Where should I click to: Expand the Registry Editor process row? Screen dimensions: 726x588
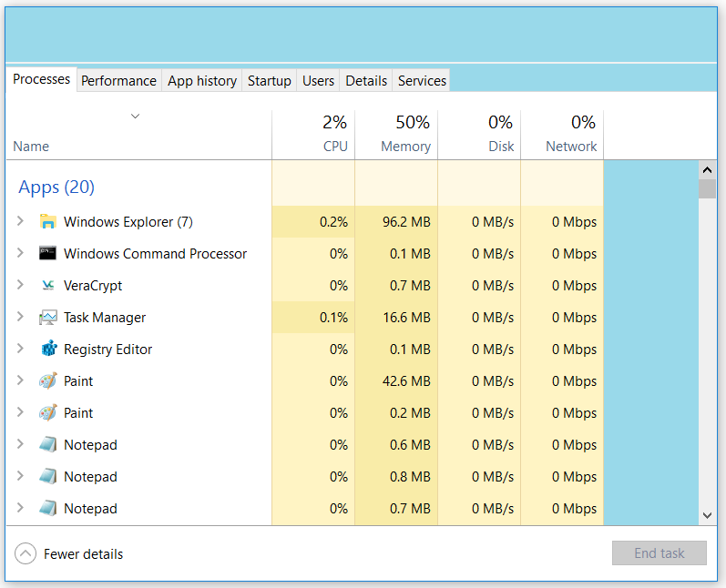[x=20, y=349]
